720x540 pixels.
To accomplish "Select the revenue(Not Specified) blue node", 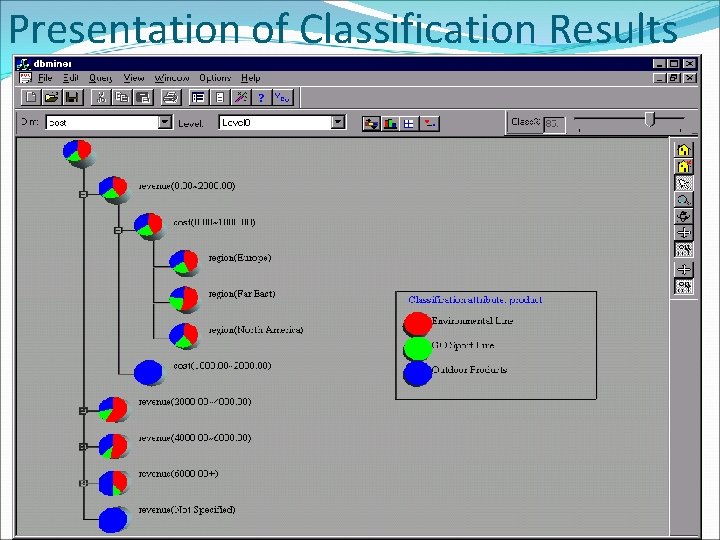I will 113,519.
